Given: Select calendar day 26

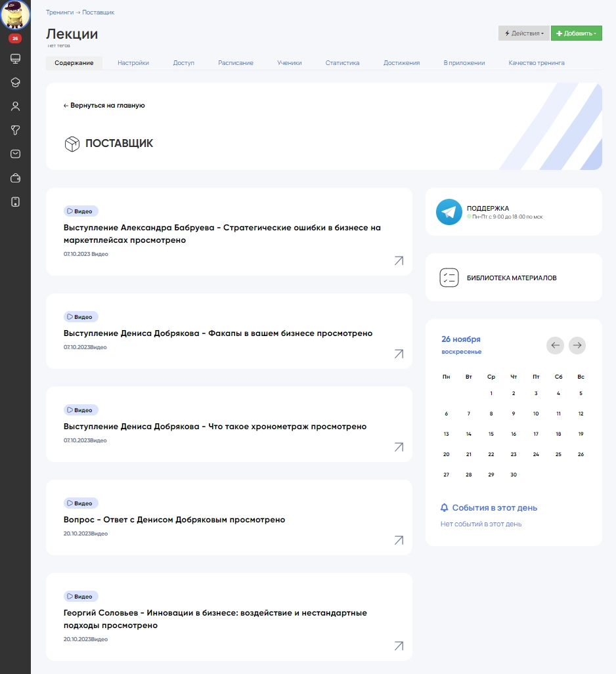Looking at the screenshot, I should click(x=581, y=454).
